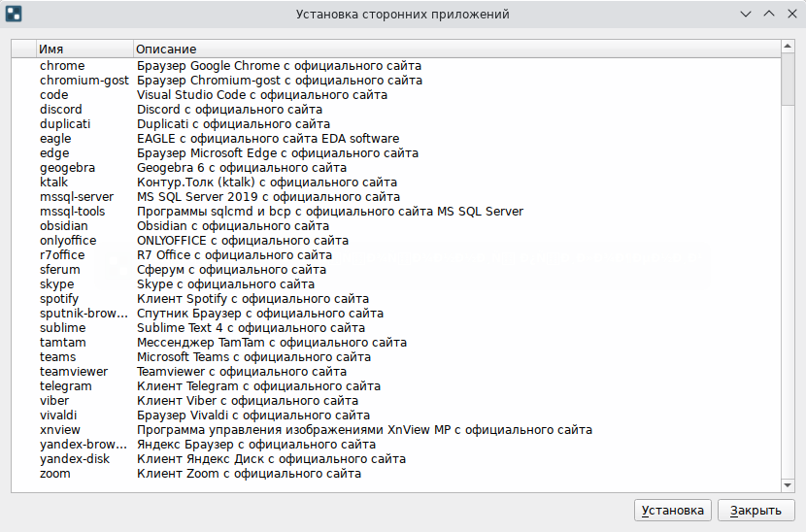
Task: Click the vertical scrollbar thumb
Action: tap(788, 80)
